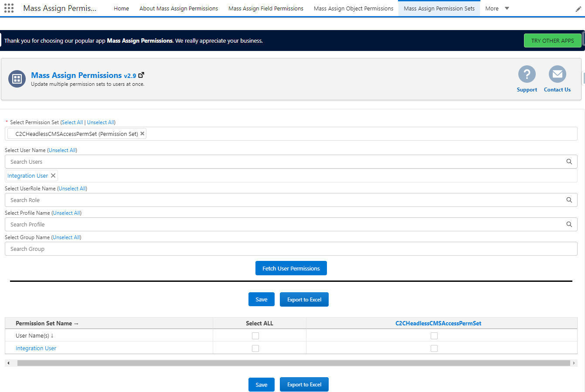The image size is (585, 392).
Task: Remove the C2CHeadlessCMSAccessPermSet chip via its X
Action: pyautogui.click(x=142, y=134)
